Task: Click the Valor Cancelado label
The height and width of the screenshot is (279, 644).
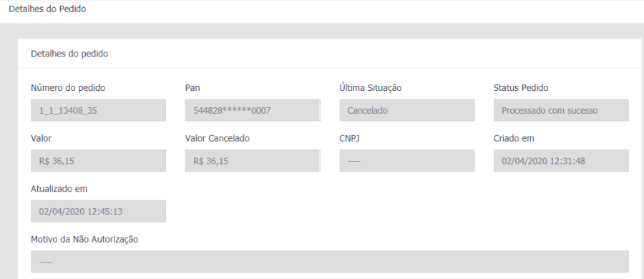Action: [x=218, y=139]
